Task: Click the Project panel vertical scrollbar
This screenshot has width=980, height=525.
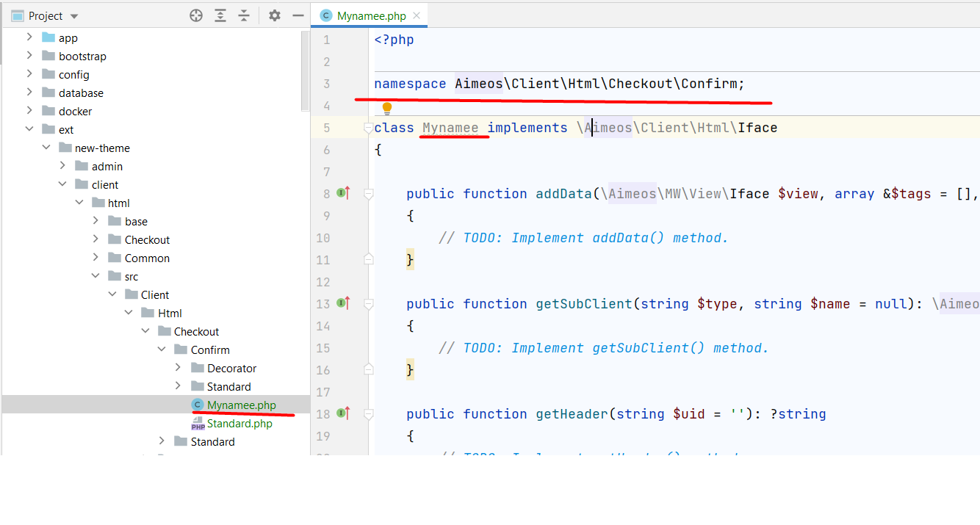Action: coord(306,71)
